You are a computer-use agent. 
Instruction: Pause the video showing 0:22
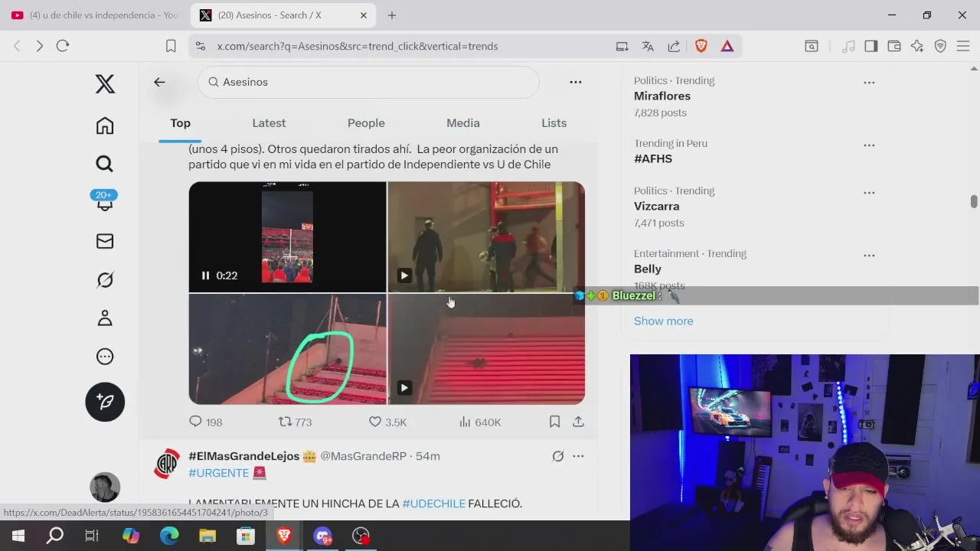[x=205, y=275]
